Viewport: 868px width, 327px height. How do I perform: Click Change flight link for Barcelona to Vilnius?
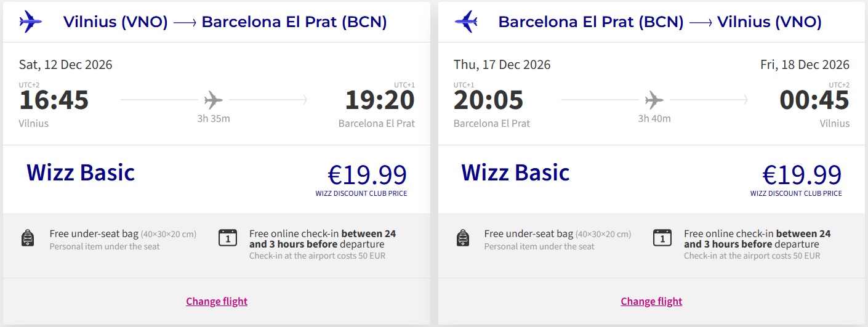click(x=651, y=301)
